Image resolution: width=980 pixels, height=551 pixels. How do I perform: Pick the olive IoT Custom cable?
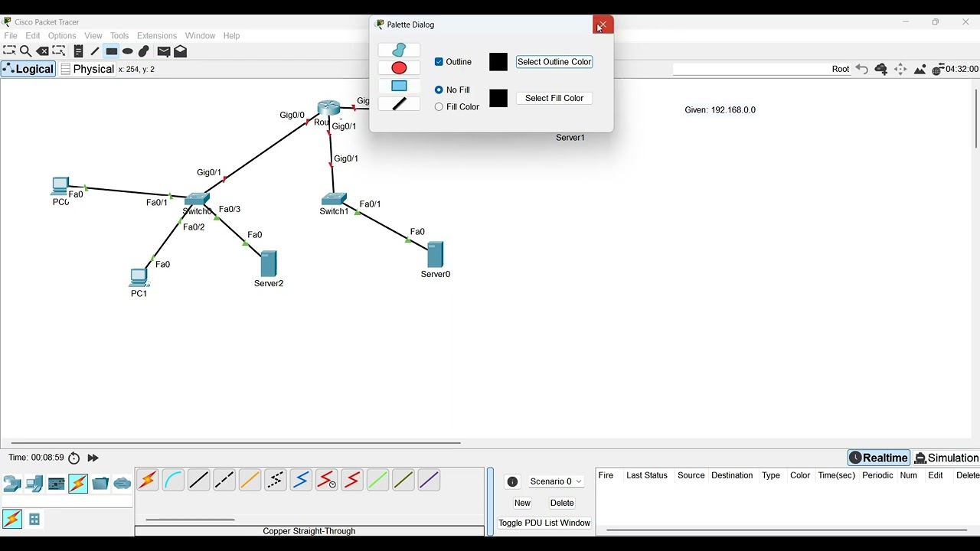coord(403,480)
